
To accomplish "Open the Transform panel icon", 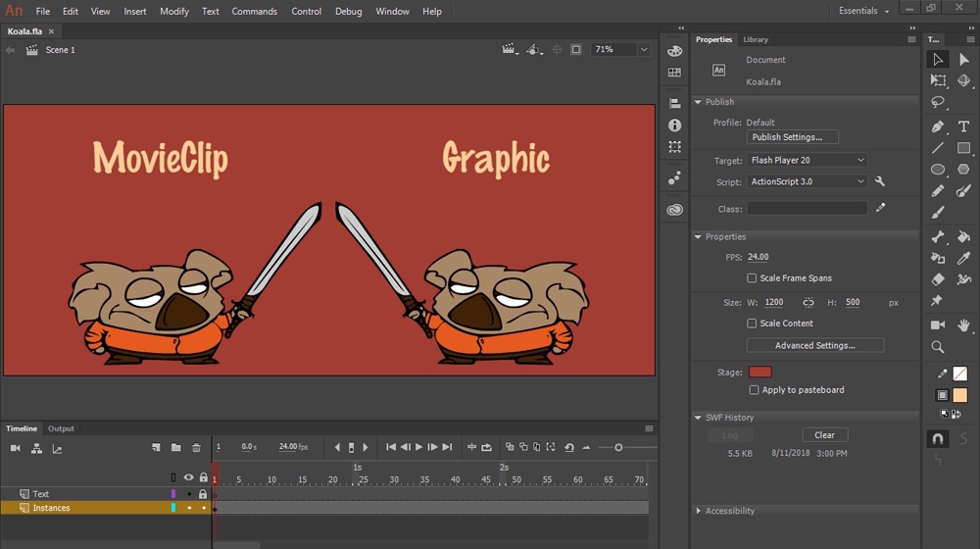I will (674, 147).
